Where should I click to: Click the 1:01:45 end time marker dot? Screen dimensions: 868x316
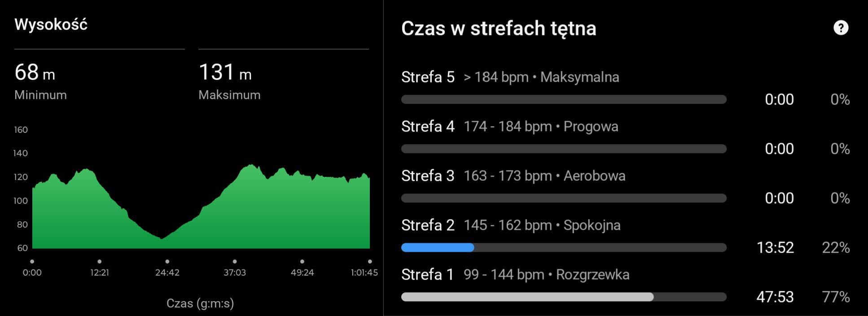coord(369,261)
